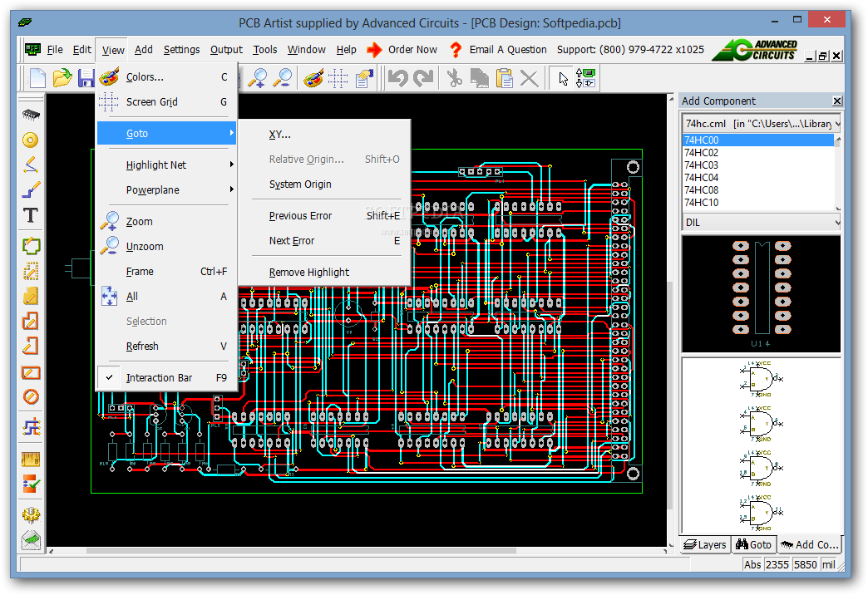868x595 pixels.
Task: Select the Add Component chip tool
Action: point(31,115)
